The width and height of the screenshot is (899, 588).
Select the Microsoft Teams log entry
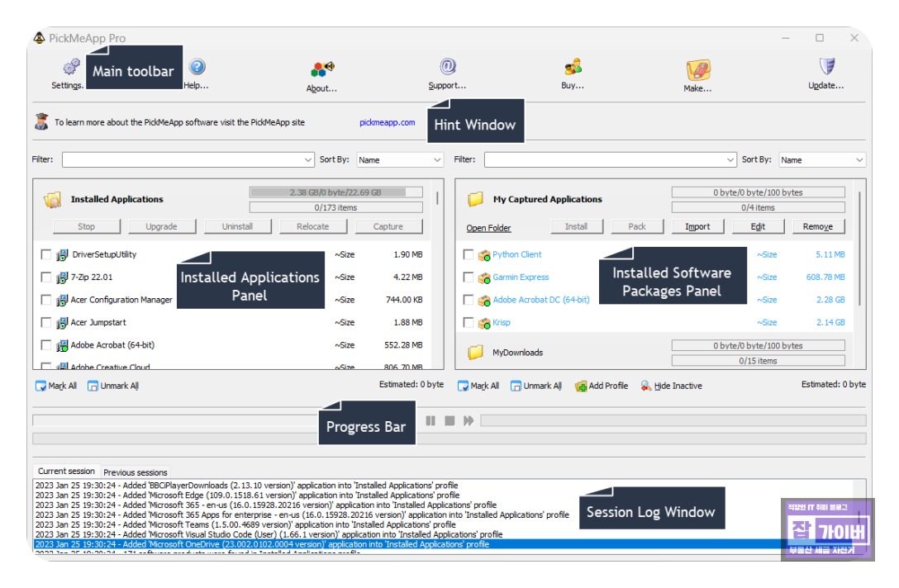tap(246, 525)
